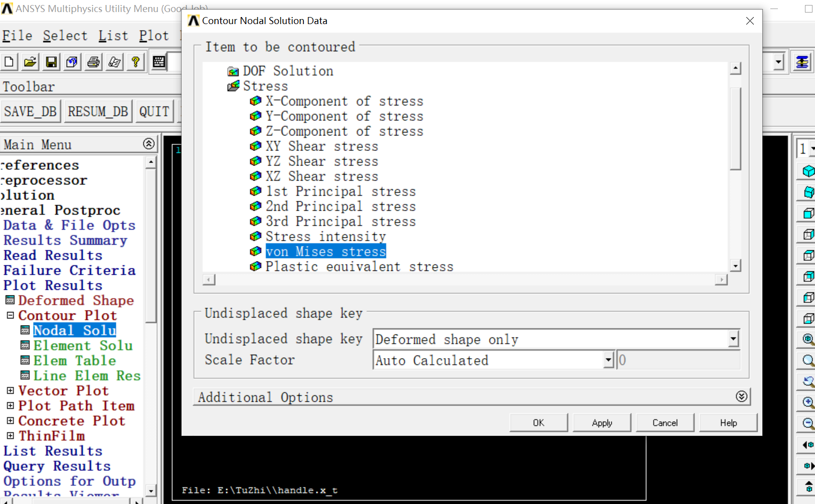Open help with the question mark icon
This screenshot has height=504, width=815.
click(x=135, y=61)
